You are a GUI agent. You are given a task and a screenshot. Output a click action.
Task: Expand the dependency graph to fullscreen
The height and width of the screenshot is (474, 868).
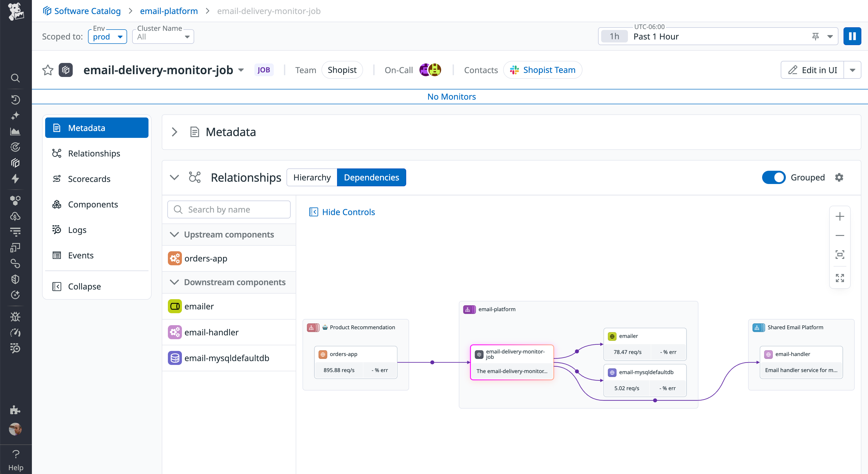(840, 278)
